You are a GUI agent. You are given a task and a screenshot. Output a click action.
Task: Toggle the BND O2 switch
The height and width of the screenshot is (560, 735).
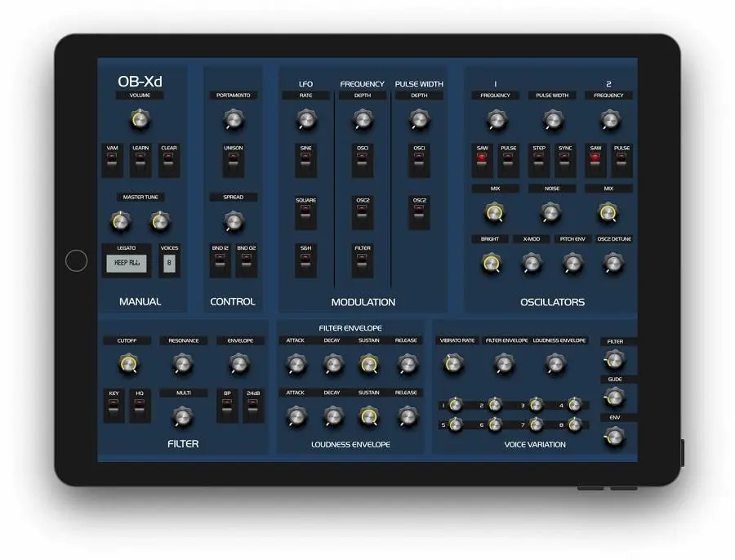[x=246, y=260]
